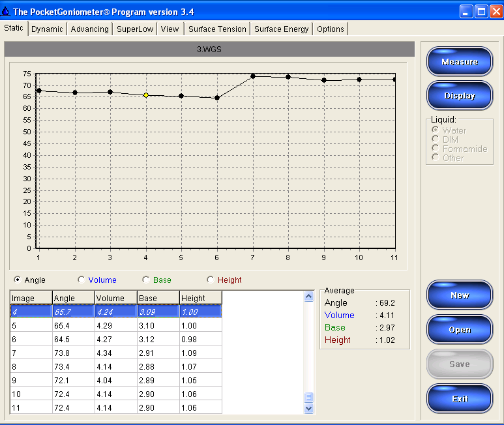Click the table scrollbar thumb
This screenshot has height=425, width=504.
point(308,398)
